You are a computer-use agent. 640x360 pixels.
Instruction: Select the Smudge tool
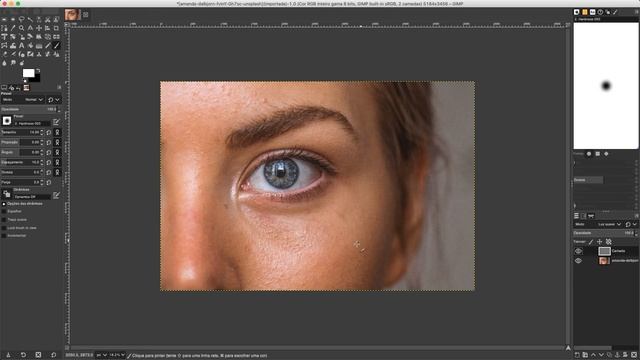tap(13, 63)
